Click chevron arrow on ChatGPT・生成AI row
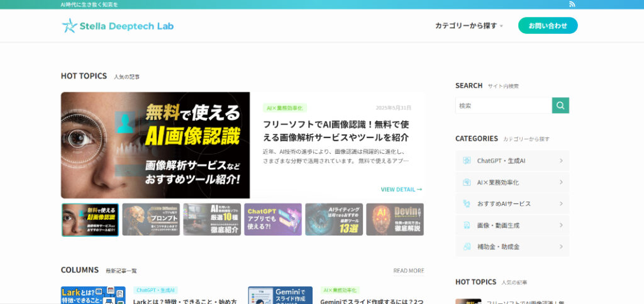The height and width of the screenshot is (304, 644). [x=560, y=161]
